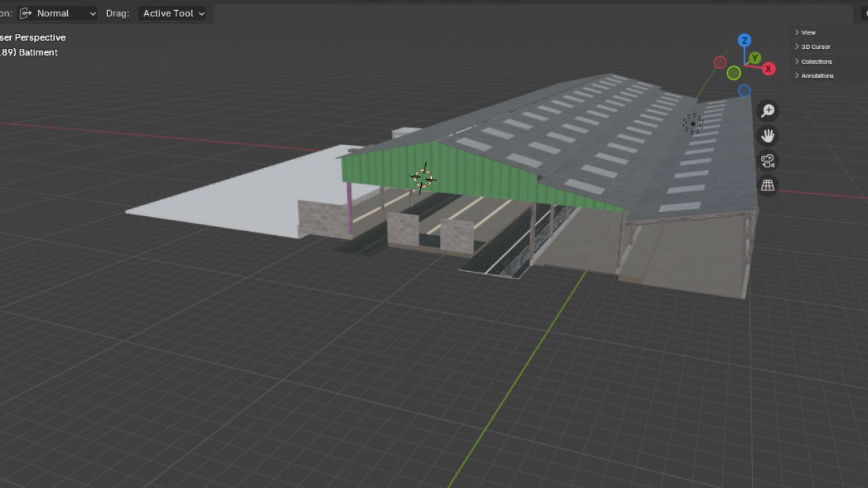Image resolution: width=868 pixels, height=488 pixels.
Task: Select the light object marker above roof
Action: point(692,124)
